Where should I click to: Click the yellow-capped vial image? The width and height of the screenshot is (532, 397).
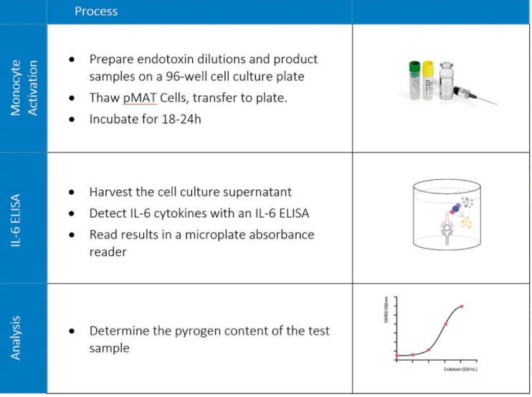click(x=428, y=80)
